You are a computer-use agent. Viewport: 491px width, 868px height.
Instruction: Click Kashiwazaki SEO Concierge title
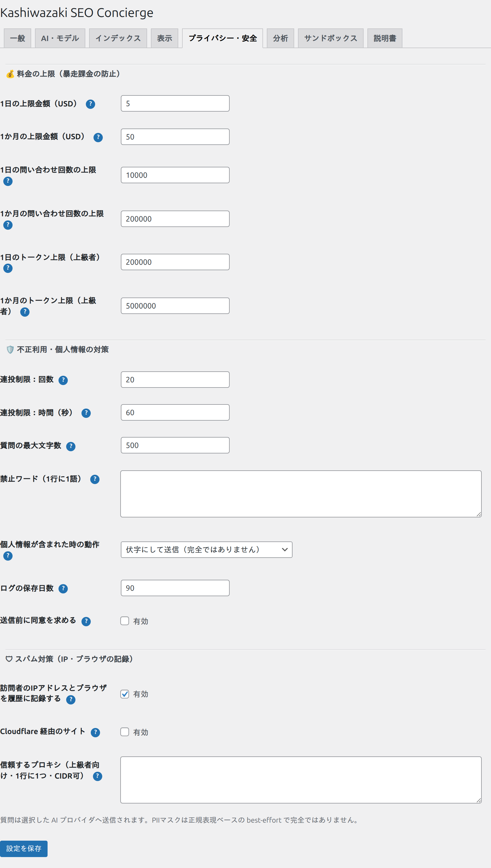pos(77,13)
